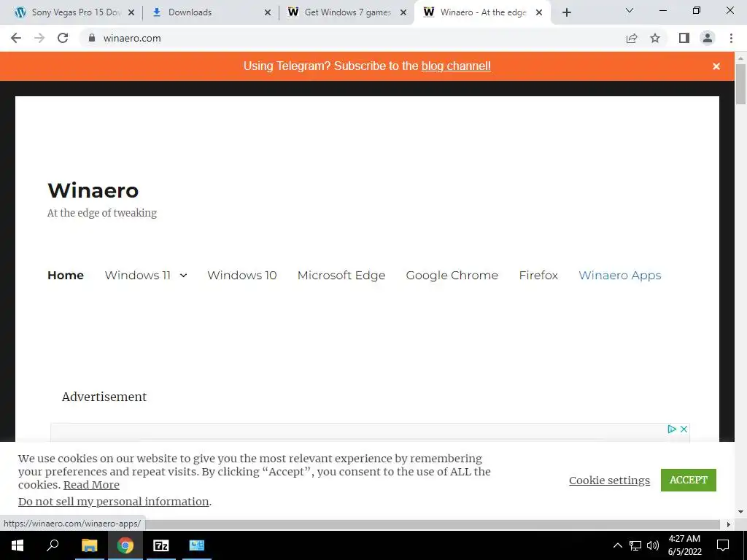Click the horizontal scrollbar right arrow
This screenshot has height=560, width=747.
click(x=729, y=524)
